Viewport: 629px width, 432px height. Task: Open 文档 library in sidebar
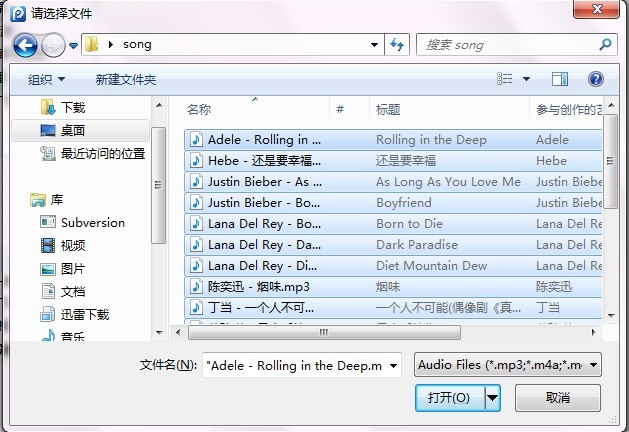[73, 291]
